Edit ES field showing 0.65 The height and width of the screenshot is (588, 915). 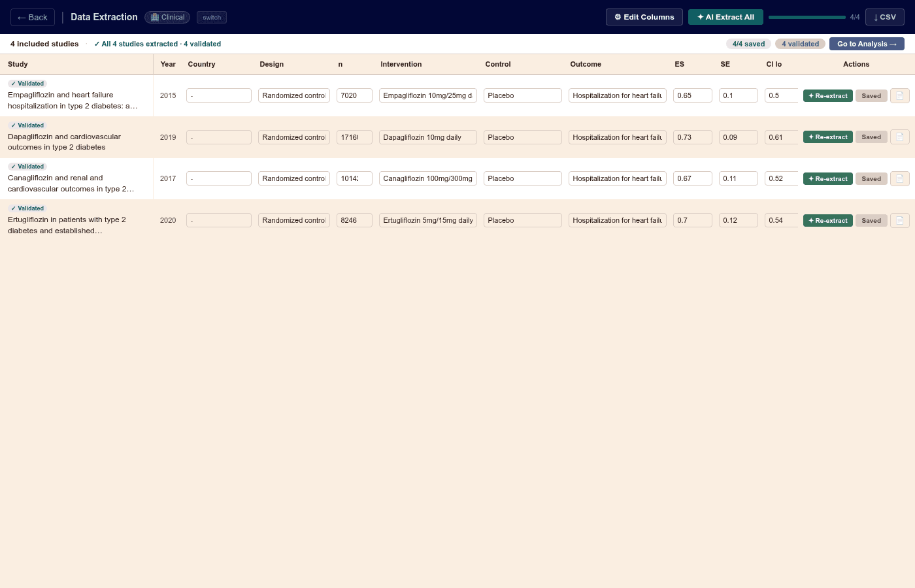[693, 95]
